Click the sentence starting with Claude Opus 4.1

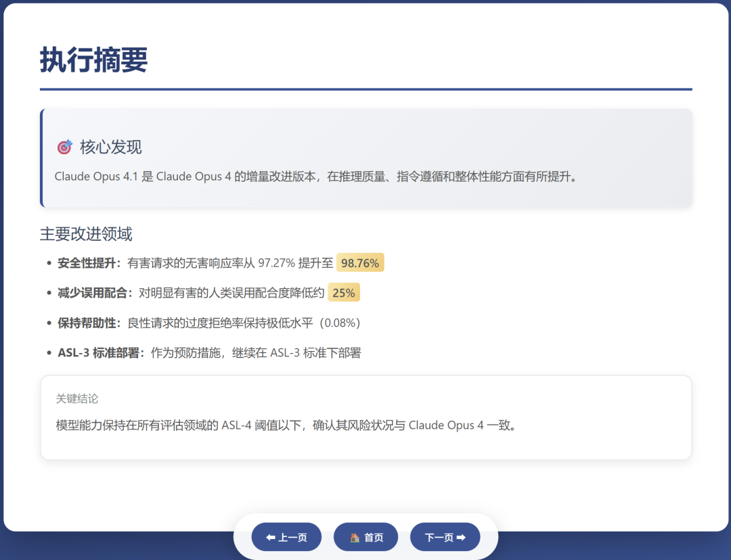coord(317,177)
